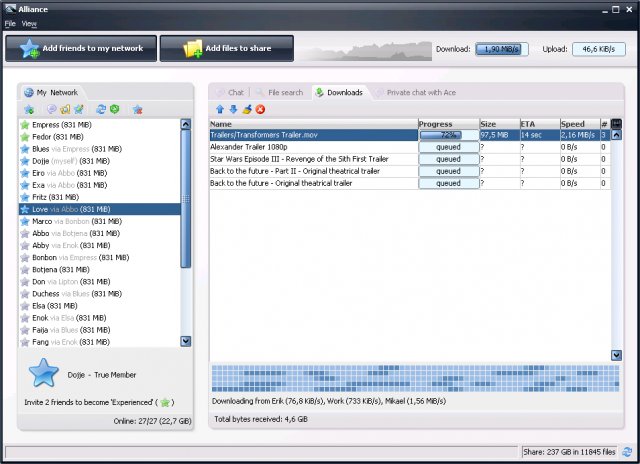
Task: Switch to the Chat tab
Action: coord(230,93)
